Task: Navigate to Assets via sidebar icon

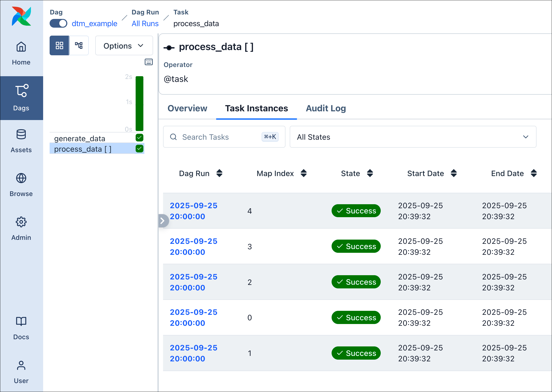Action: 21,140
